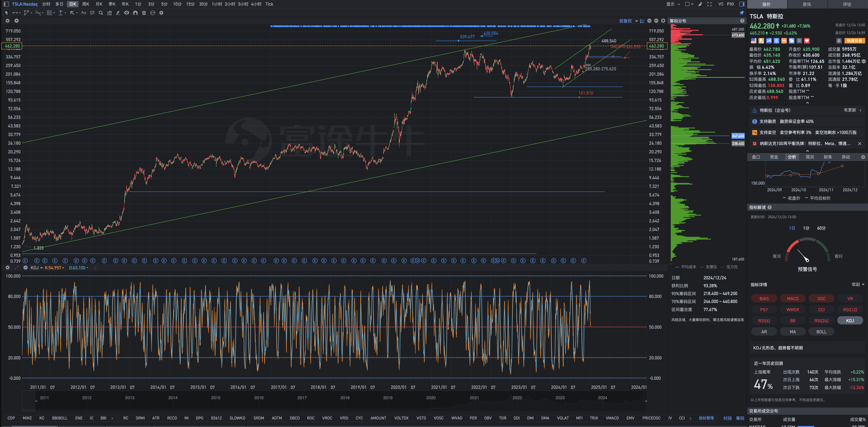Screen dimensions: 868x427
Task: Toggle left sidebar panel icon
Action: click(x=6, y=4)
